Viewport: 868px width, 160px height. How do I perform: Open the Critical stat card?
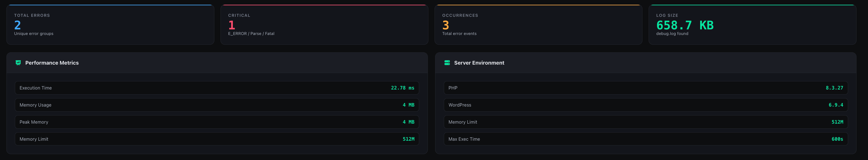click(324, 25)
